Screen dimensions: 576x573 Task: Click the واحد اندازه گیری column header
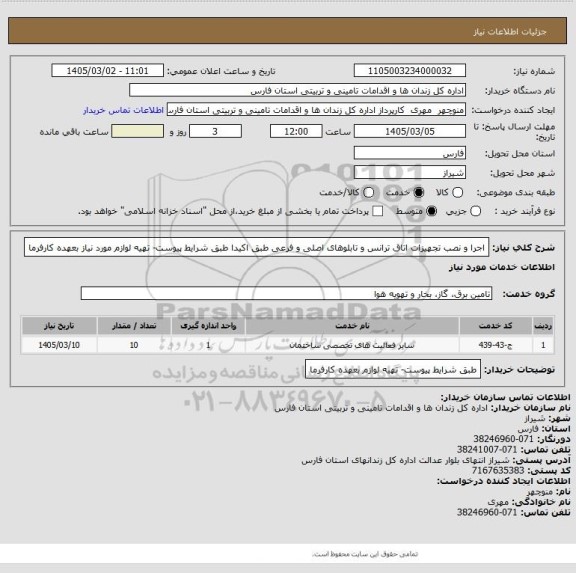click(x=208, y=325)
